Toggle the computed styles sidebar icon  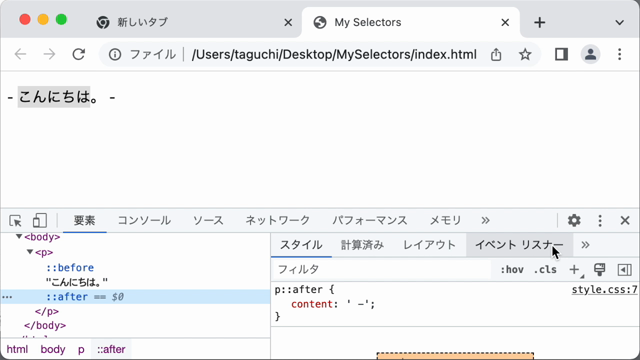624,269
